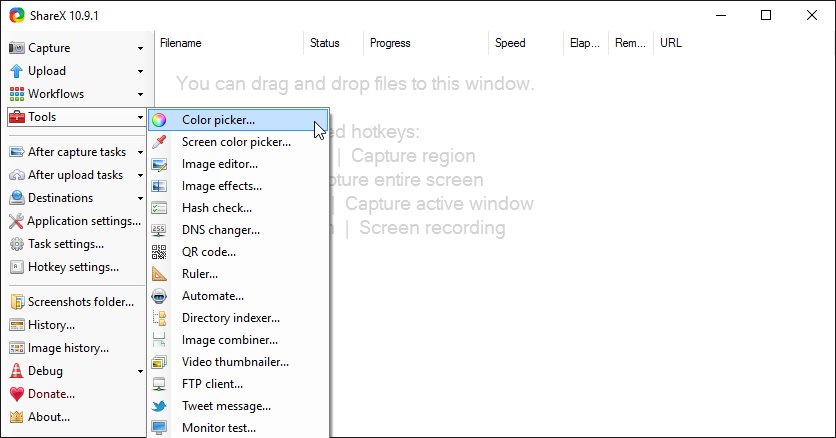The width and height of the screenshot is (836, 438).
Task: Open Image editor... menu entry
Action: (238, 164)
